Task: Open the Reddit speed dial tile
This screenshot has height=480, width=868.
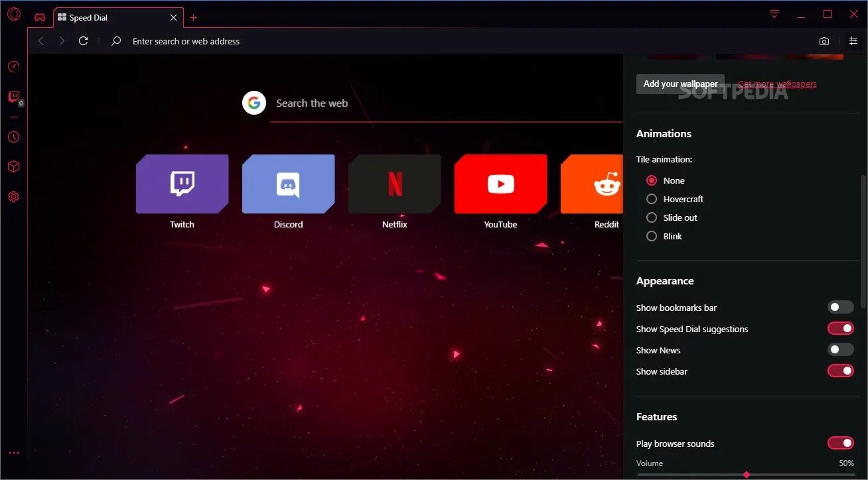Action: 592,184
